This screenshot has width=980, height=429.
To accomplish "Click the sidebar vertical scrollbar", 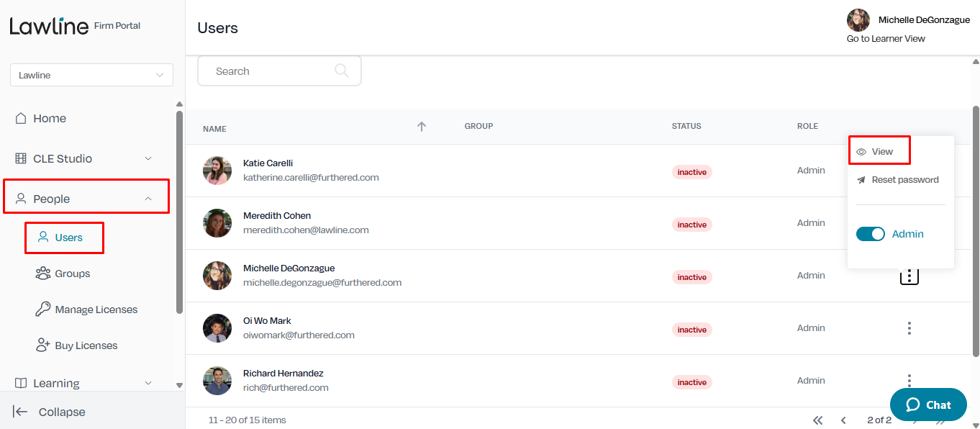I will coord(179,212).
